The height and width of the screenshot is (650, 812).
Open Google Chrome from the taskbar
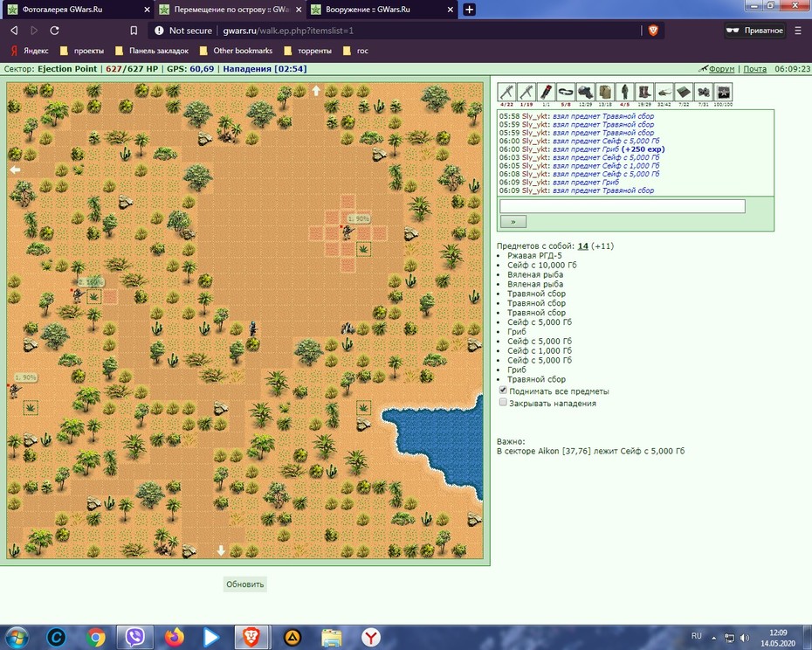[x=96, y=637]
